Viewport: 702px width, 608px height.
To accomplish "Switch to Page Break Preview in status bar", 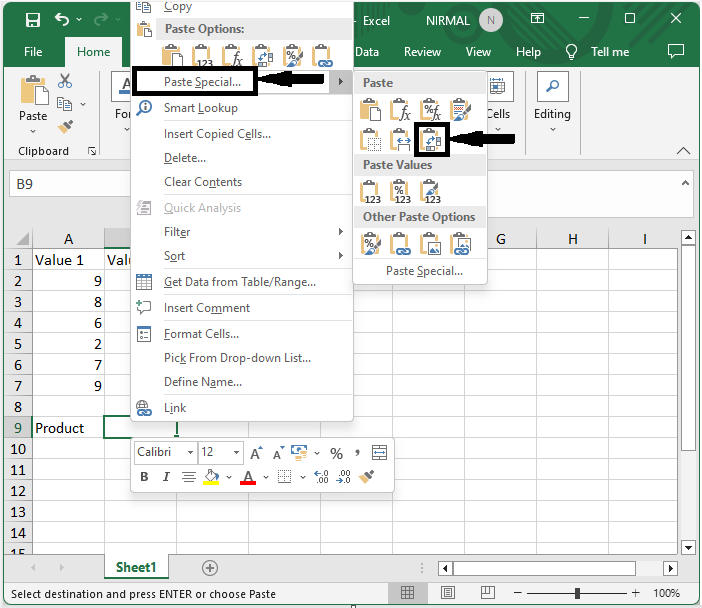I will point(488,593).
